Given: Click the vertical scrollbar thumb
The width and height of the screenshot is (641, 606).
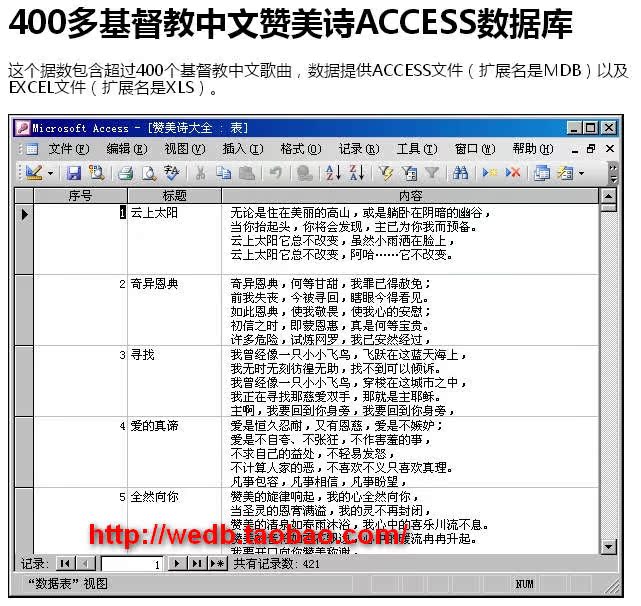Looking at the screenshot, I should pyautogui.click(x=609, y=208).
